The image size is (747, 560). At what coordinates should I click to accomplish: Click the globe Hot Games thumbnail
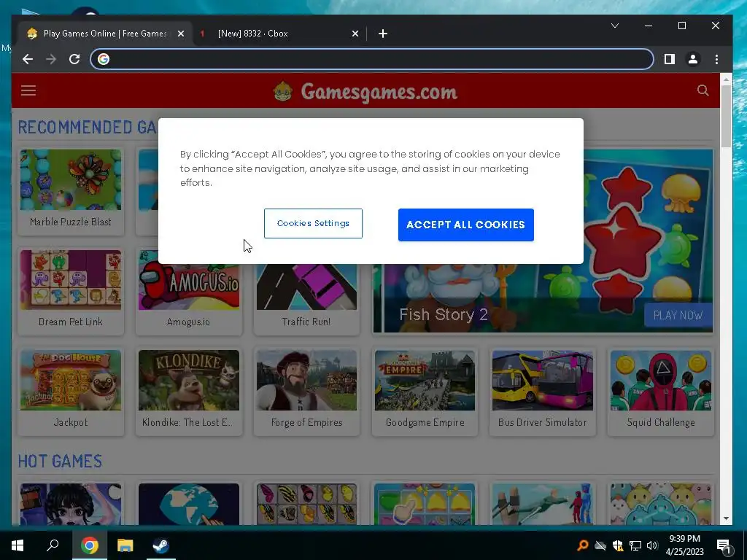(x=189, y=505)
